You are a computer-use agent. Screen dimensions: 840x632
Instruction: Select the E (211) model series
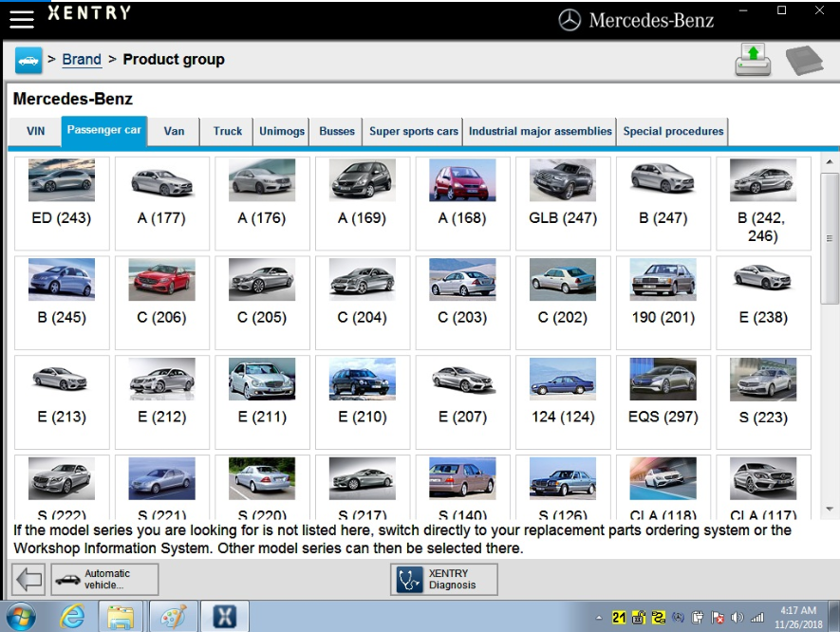(262, 402)
